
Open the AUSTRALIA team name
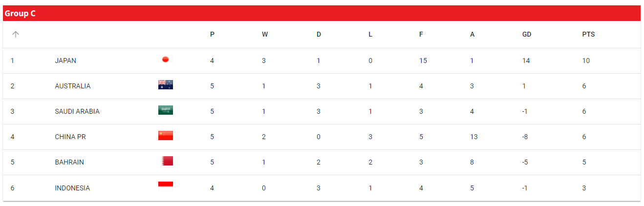click(x=73, y=86)
